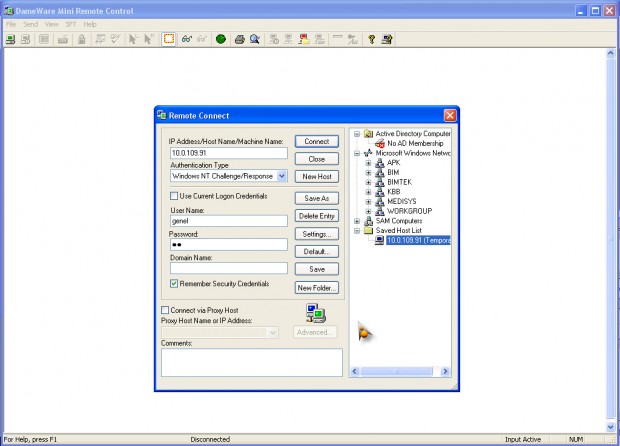This screenshot has height=446, width=620.
Task: Click the full screen view toolbar icon
Action: [x=44, y=39]
